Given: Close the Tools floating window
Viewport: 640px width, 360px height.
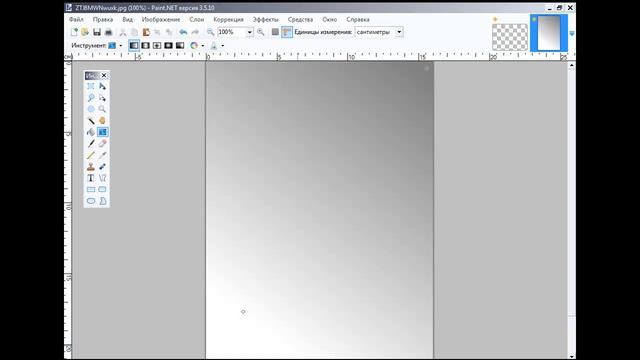Looking at the screenshot, I should point(104,75).
